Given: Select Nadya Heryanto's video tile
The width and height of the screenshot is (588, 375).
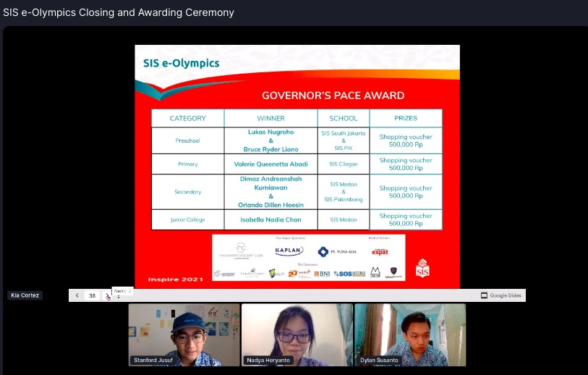Looking at the screenshot, I should (297, 334).
